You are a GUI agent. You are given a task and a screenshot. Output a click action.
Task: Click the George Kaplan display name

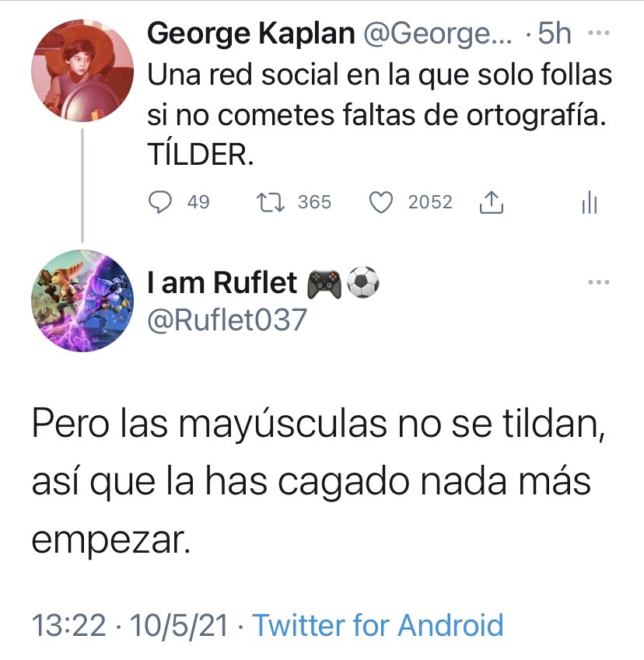[251, 35]
